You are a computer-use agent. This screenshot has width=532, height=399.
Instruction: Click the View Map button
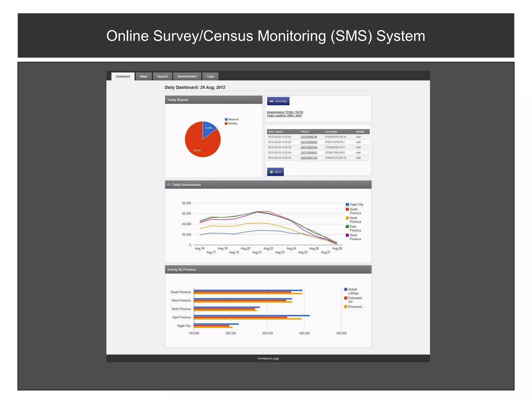coord(278,101)
